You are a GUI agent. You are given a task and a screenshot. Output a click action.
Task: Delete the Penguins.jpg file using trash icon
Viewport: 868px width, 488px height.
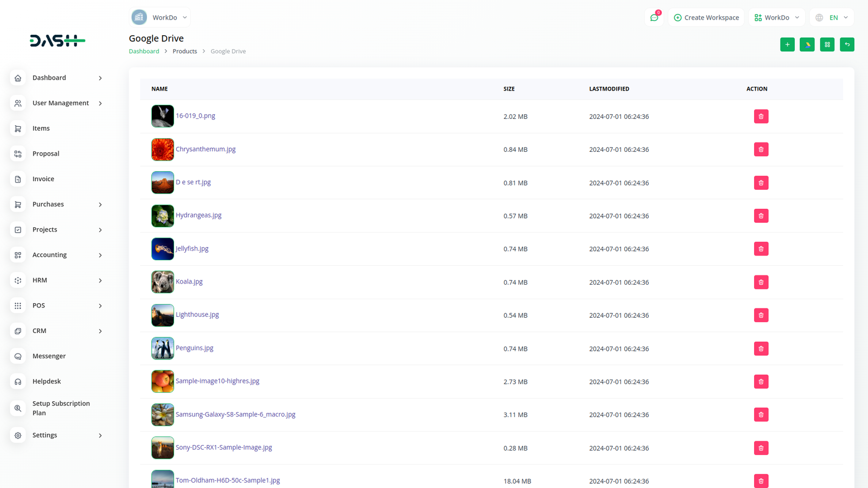pos(761,349)
